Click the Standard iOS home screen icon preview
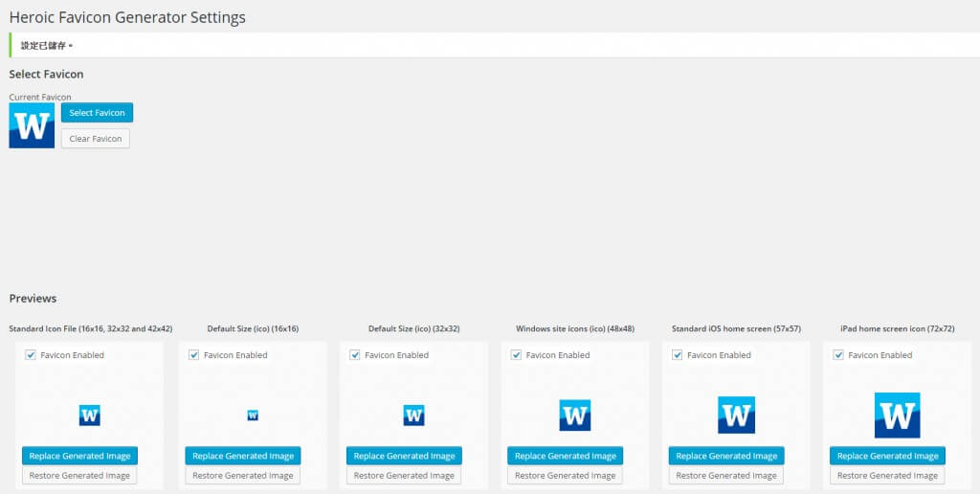 click(x=736, y=415)
